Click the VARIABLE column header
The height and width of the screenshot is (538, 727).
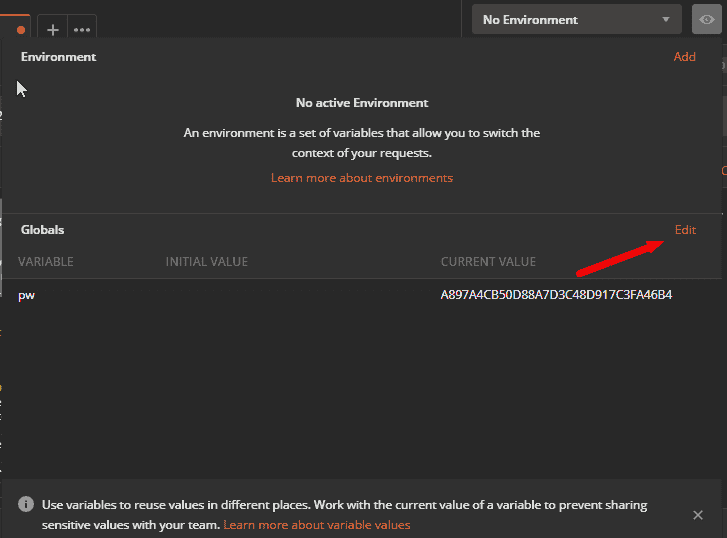pyautogui.click(x=46, y=262)
